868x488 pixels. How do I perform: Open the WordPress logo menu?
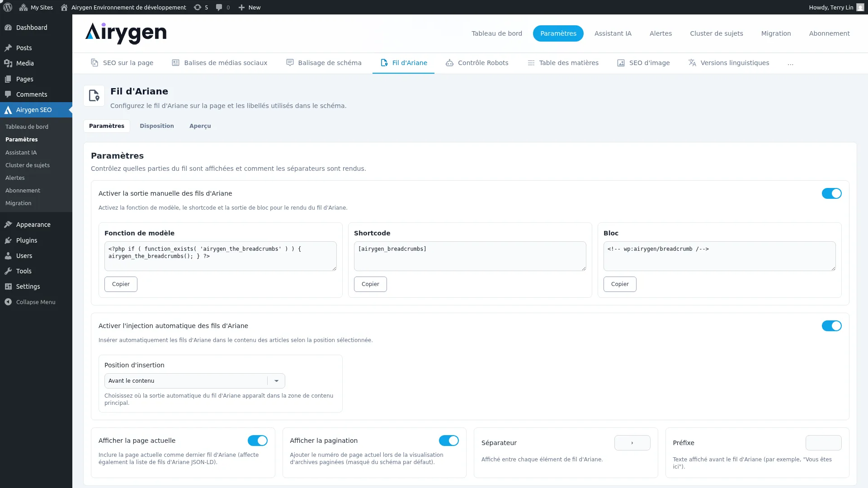tap(8, 7)
